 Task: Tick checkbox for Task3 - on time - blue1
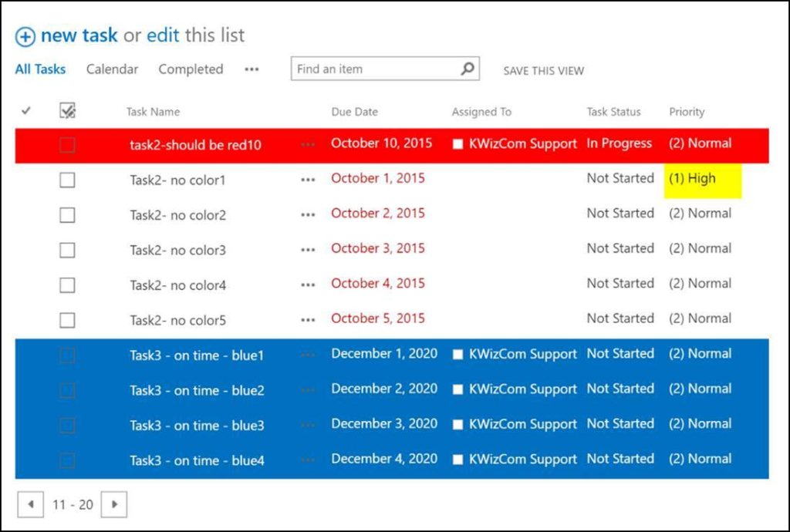coord(67,355)
